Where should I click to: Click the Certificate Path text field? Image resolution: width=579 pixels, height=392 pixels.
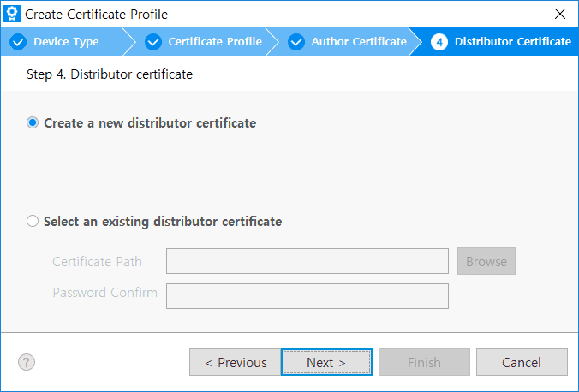click(x=307, y=262)
